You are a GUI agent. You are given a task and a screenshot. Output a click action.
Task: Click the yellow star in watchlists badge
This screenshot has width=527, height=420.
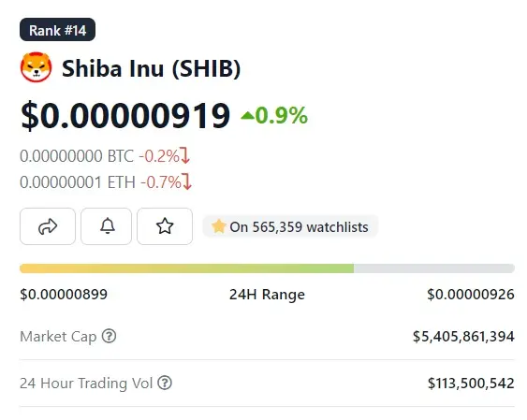coord(218,226)
